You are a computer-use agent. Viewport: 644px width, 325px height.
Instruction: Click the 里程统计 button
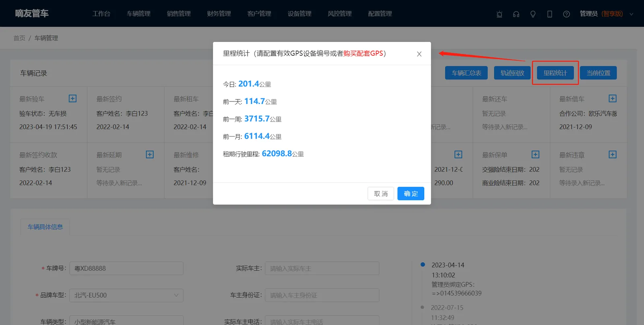click(x=555, y=73)
